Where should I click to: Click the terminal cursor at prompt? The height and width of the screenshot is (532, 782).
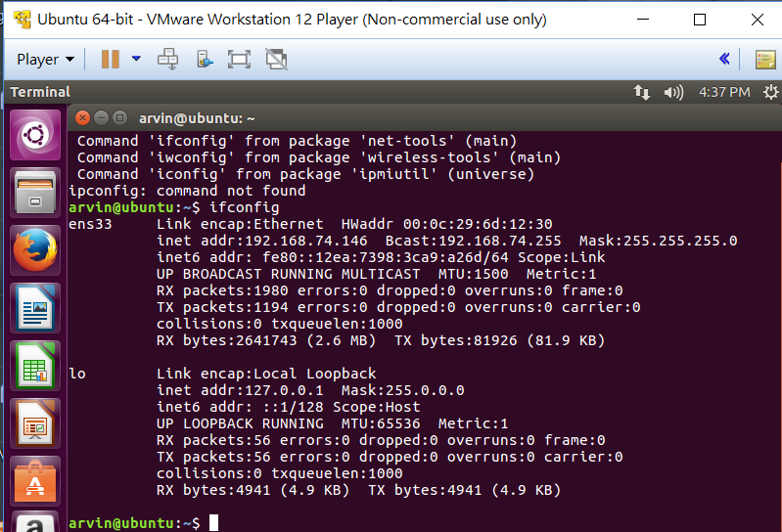pyautogui.click(x=213, y=523)
